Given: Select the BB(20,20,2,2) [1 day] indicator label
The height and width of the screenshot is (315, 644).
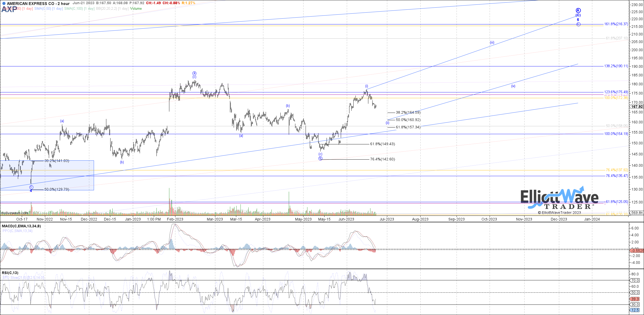Looking at the screenshot, I should 112,8.
